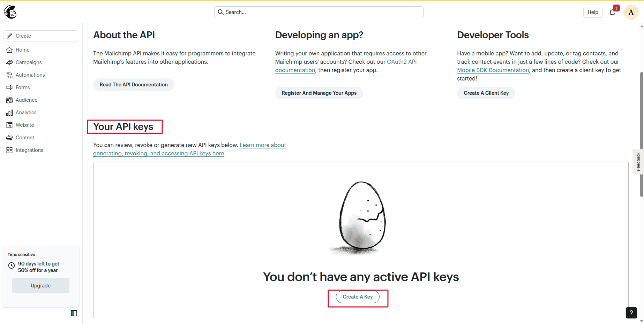Image resolution: width=644 pixels, height=324 pixels.
Task: Click the Upgrade button
Action: click(x=40, y=286)
